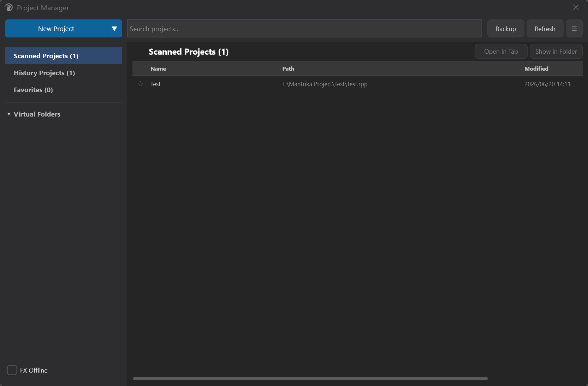Favorite the Test project with the star icon

[140, 84]
